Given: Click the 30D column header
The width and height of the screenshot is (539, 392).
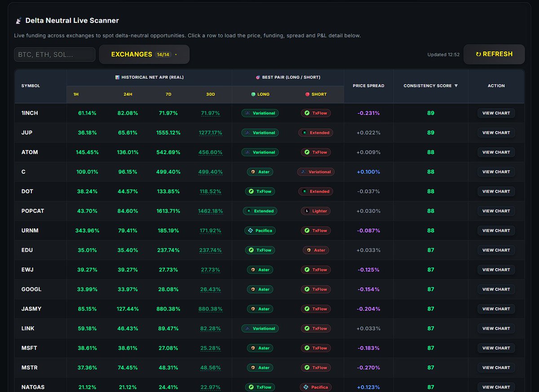Looking at the screenshot, I should (x=211, y=94).
